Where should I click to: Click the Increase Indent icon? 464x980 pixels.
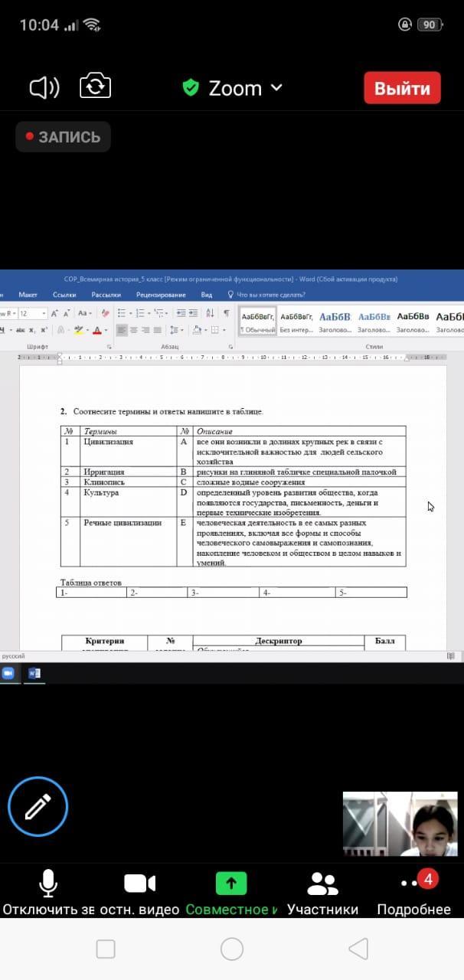coord(193,313)
